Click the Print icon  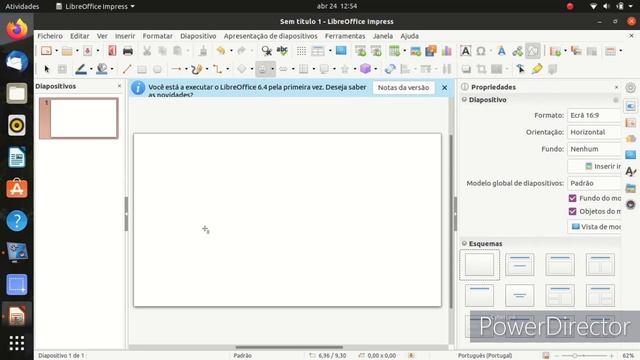tap(128, 51)
